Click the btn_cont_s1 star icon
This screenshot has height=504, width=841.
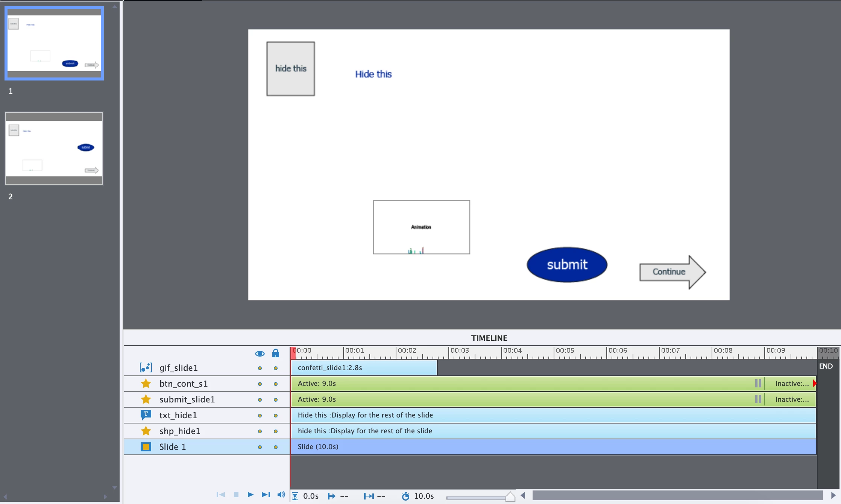pyautogui.click(x=146, y=384)
